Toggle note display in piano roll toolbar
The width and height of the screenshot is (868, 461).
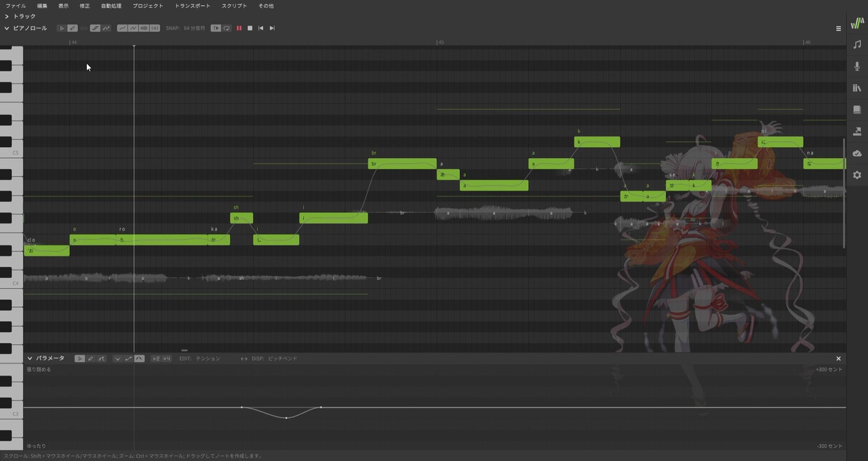pyautogui.click(x=95, y=28)
